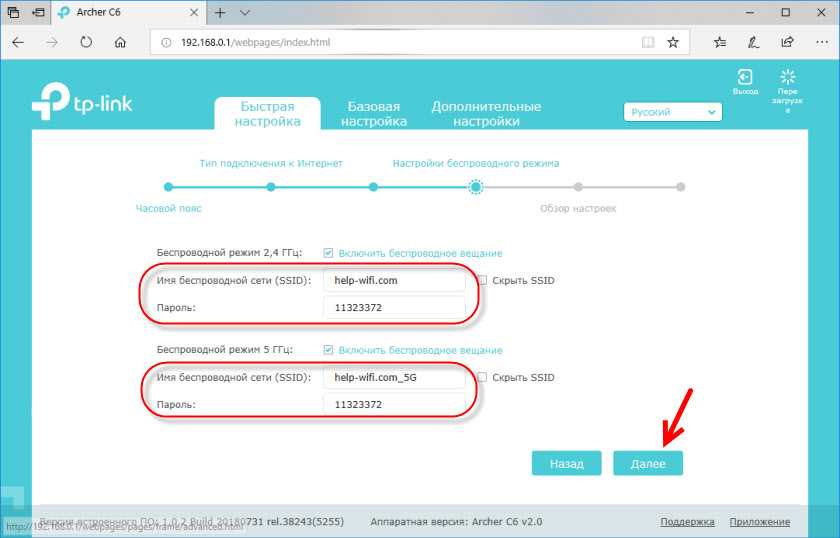Screen dimensions: 840x538
Task: Open new browser tab with plus icon
Action: click(x=220, y=13)
